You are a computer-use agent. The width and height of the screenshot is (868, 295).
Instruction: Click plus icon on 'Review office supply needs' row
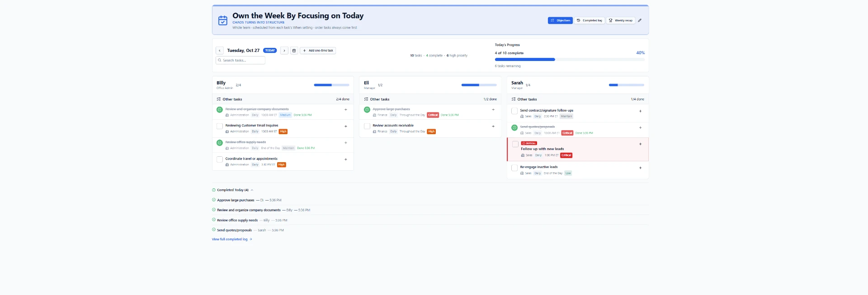click(346, 143)
